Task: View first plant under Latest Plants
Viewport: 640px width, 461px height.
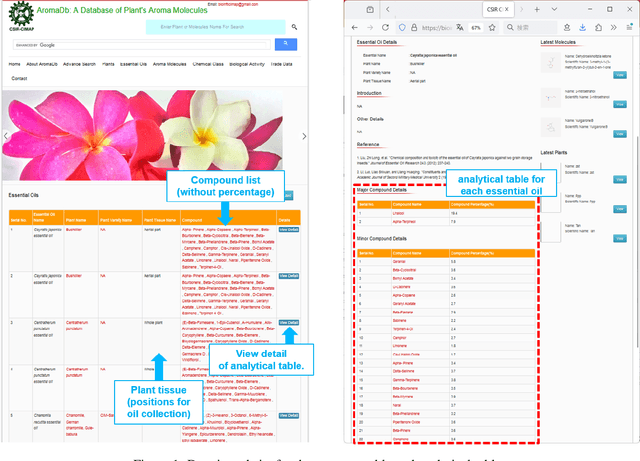Action: pyautogui.click(x=620, y=180)
